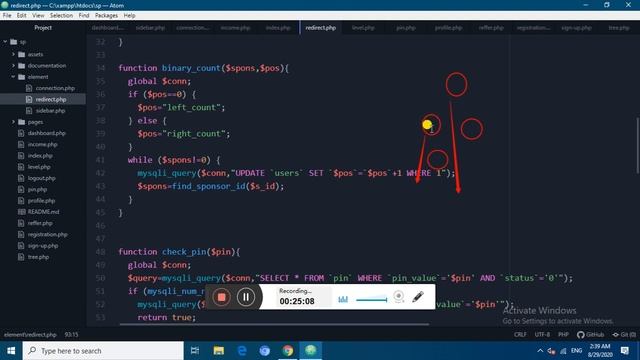Screen dimensions: 640x360
Task: Open dashboard.php from the project tree
Action: pyautogui.click(x=46, y=133)
